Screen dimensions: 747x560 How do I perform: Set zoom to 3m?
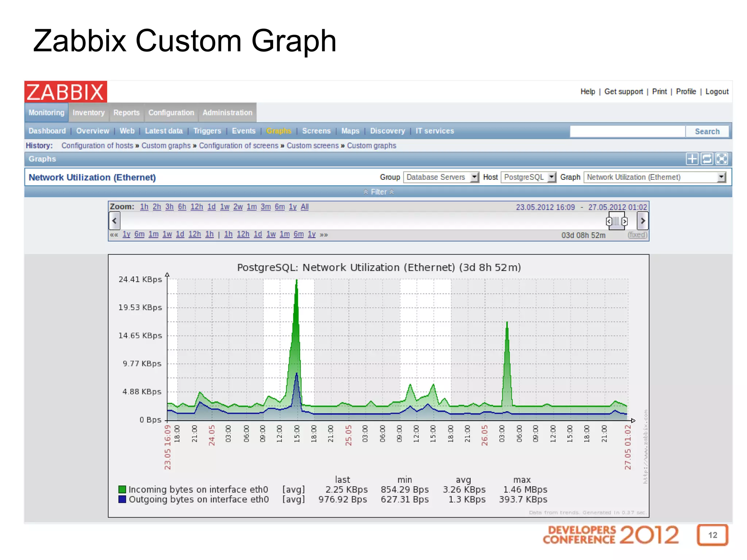(266, 207)
